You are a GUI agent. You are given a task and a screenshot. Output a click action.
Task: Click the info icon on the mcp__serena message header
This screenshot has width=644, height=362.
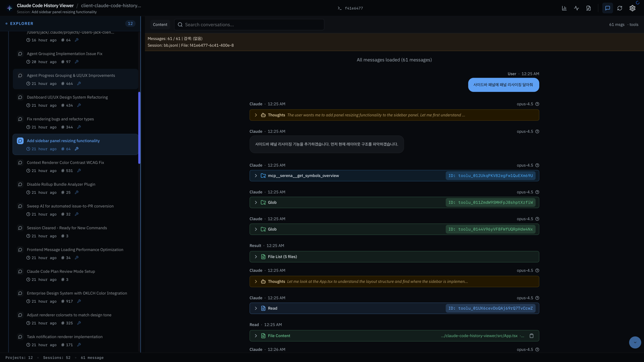537,165
